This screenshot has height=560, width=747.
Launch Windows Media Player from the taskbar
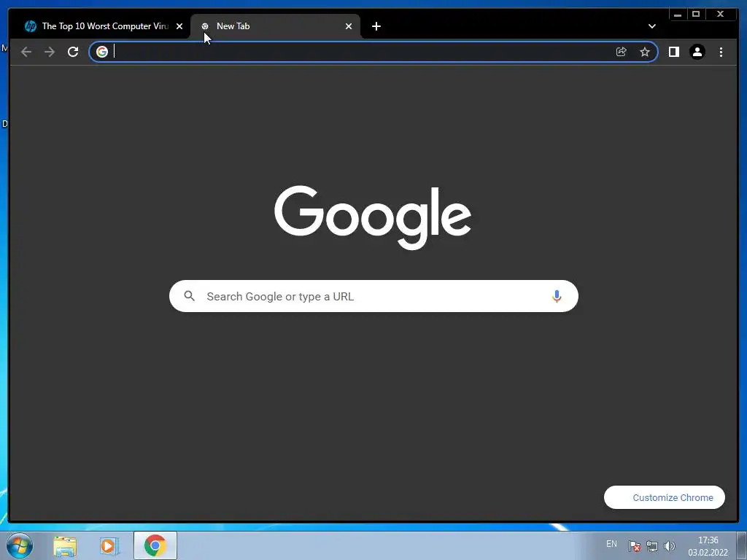[109, 546]
